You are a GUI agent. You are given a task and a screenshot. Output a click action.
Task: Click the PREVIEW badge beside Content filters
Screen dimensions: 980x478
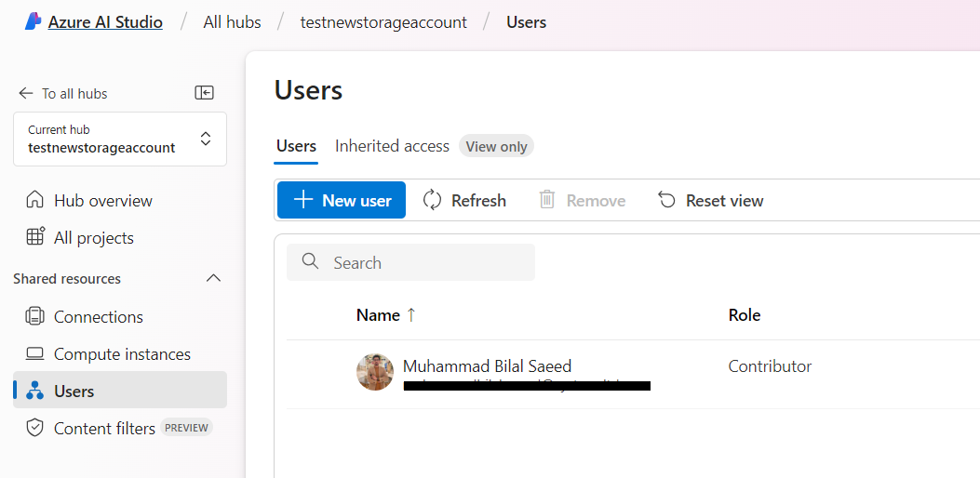tap(186, 428)
